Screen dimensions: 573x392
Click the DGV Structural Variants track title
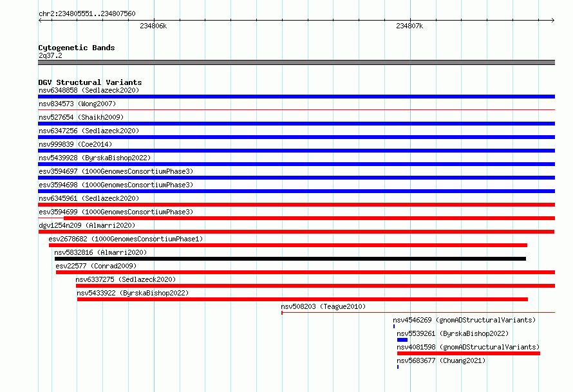[90, 82]
